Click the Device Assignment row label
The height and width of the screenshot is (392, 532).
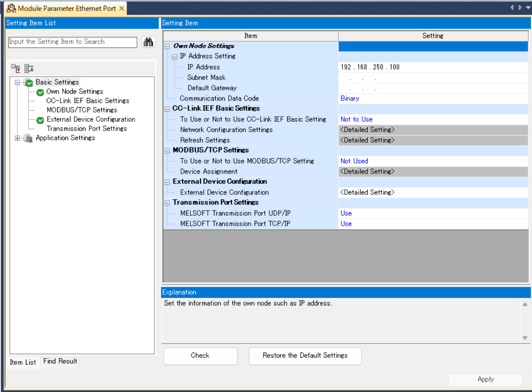click(209, 172)
